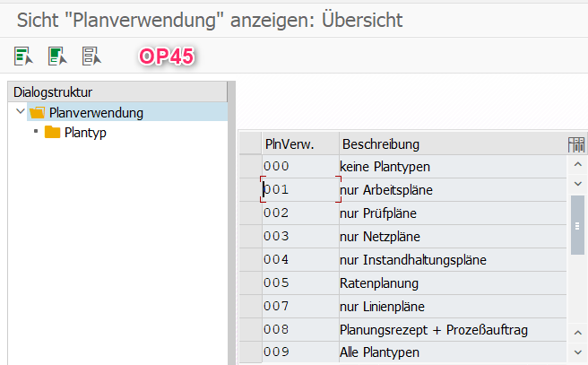Toggle row selector for 000 keine Plantypen
The height and width of the screenshot is (365, 588).
250,167
